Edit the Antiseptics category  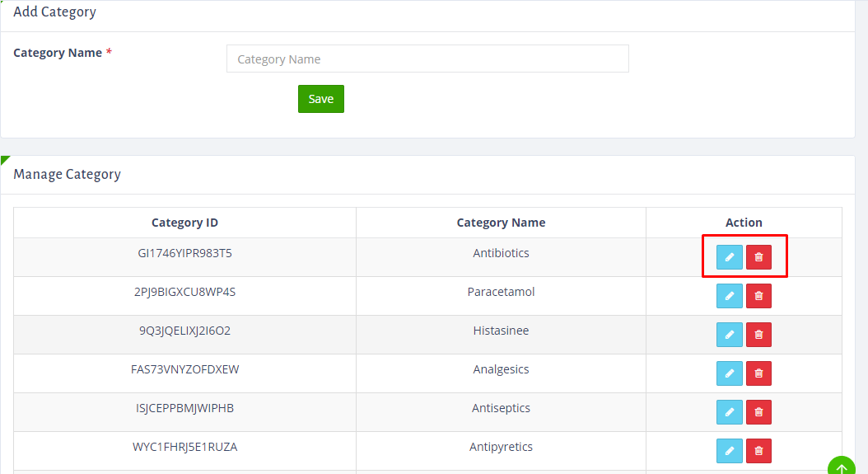729,412
